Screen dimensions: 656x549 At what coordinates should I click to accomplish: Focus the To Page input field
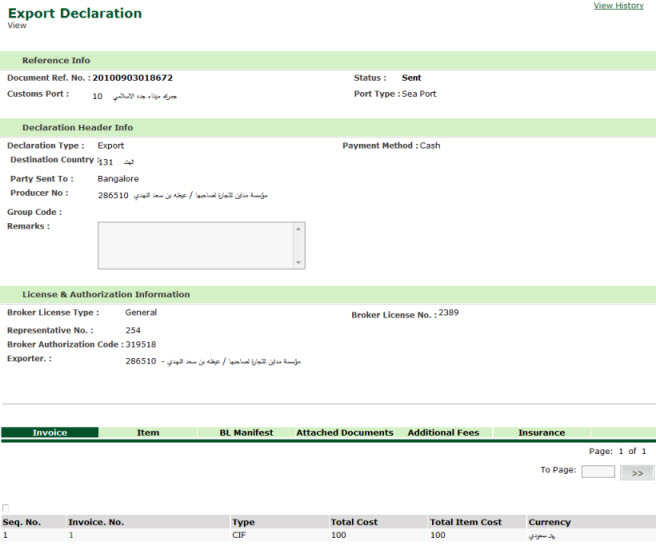click(x=598, y=471)
